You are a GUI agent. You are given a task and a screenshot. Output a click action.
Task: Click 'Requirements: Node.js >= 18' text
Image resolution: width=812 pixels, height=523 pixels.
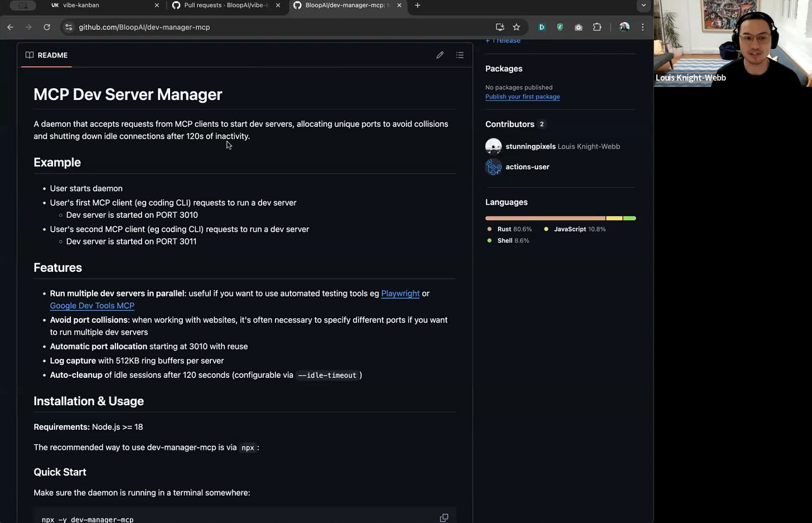tap(88, 427)
